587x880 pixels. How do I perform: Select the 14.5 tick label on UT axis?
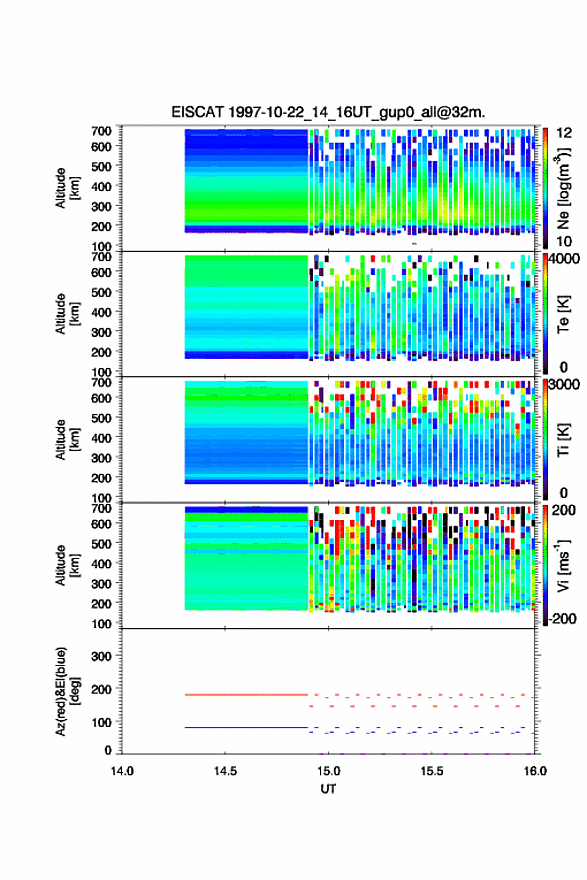click(x=225, y=771)
